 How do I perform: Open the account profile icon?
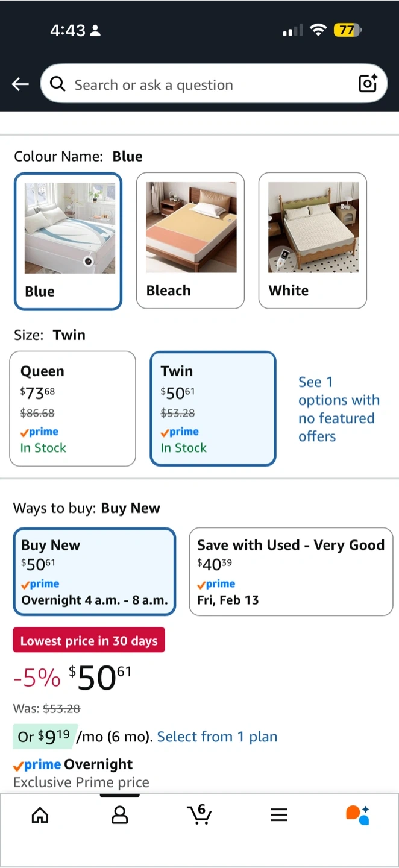(x=120, y=816)
